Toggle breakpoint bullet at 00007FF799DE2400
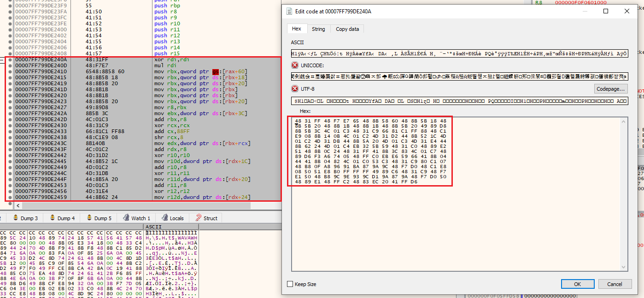The width and height of the screenshot is (644, 298). point(10,29)
